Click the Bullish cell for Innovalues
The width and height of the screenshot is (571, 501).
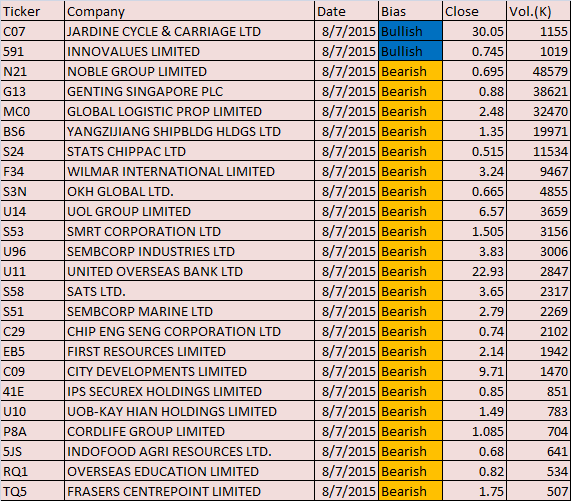click(410, 51)
